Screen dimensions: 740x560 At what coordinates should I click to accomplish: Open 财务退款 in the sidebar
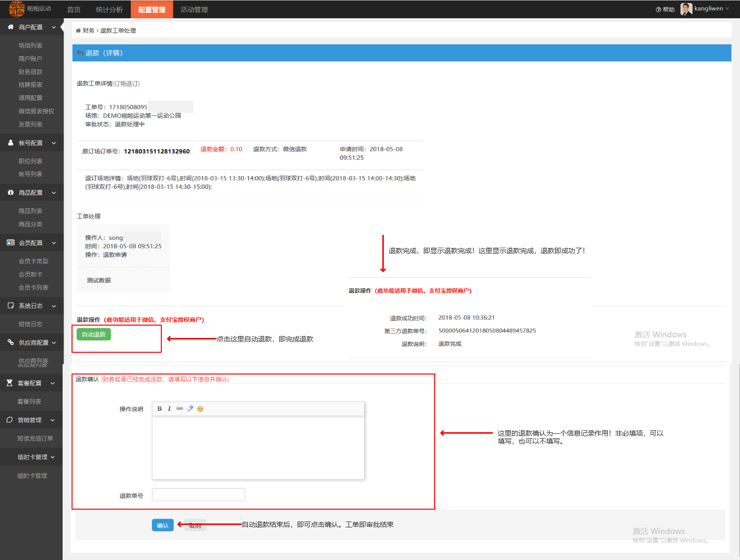[x=31, y=72]
